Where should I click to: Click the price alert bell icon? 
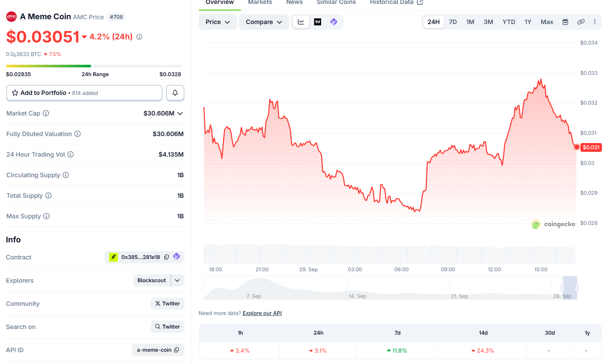[x=175, y=93]
